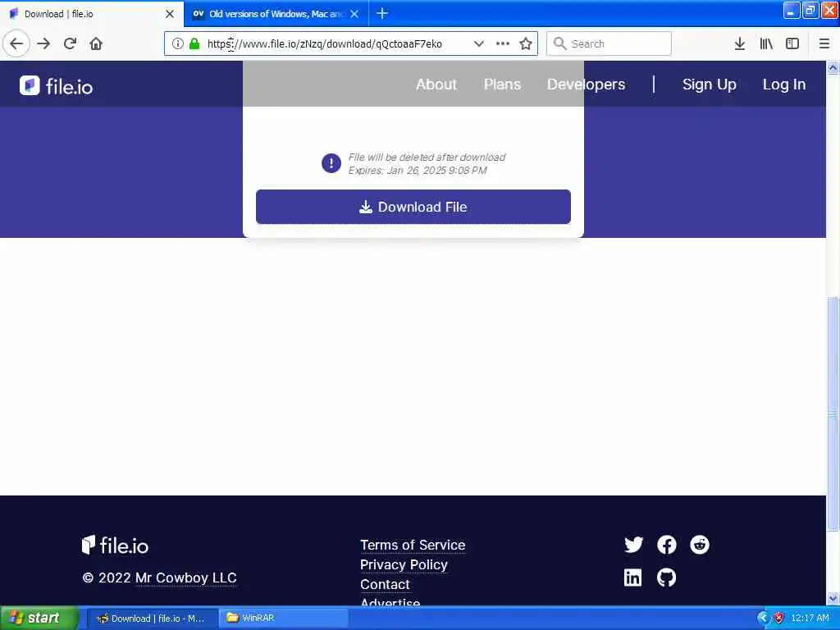Switch to 'Download | file.io' tab
Screen dimensions: 840x630
click(92, 14)
